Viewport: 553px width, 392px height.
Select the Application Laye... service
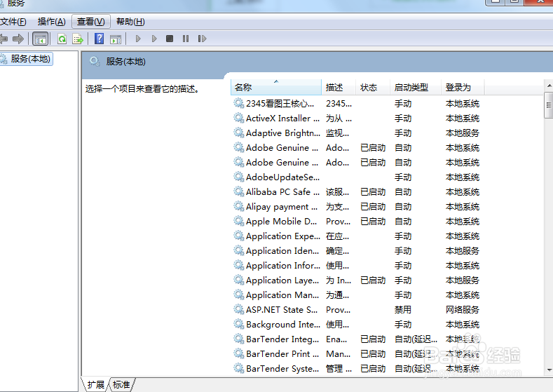[x=356, y=281]
